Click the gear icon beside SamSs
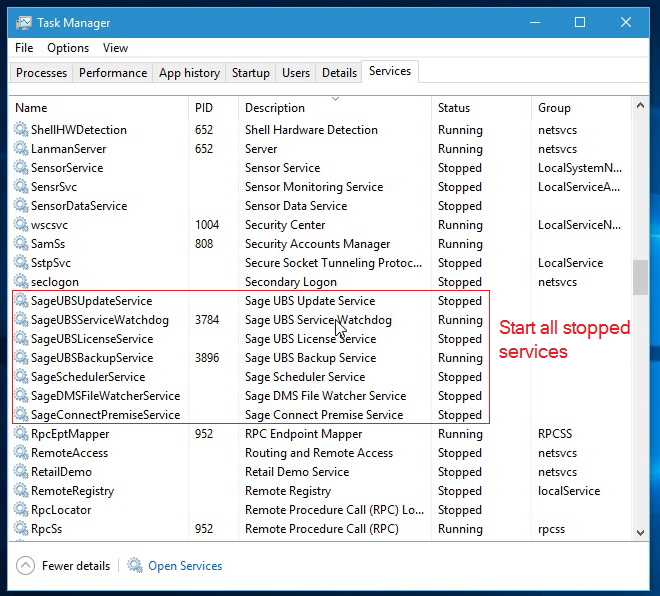This screenshot has height=596, width=660. pyautogui.click(x=21, y=243)
